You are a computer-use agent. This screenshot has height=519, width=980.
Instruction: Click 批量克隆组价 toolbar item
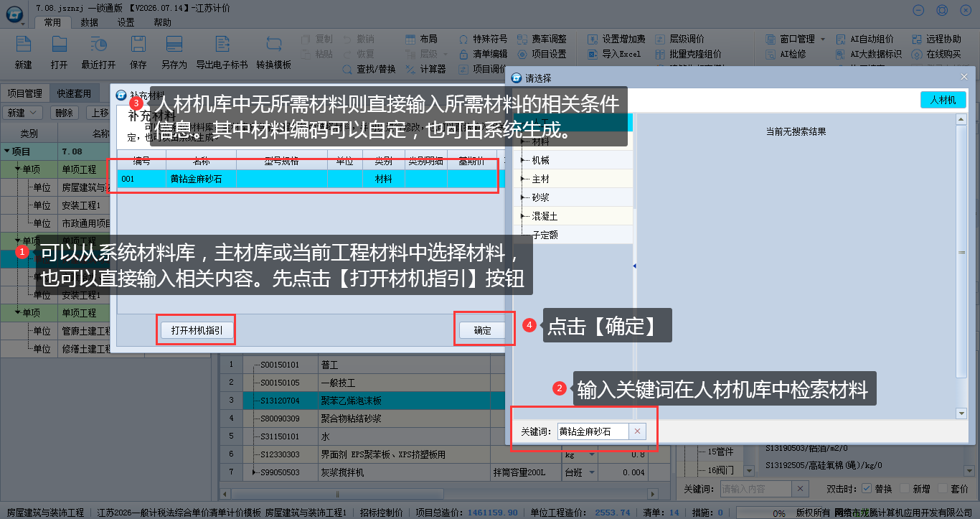click(688, 54)
